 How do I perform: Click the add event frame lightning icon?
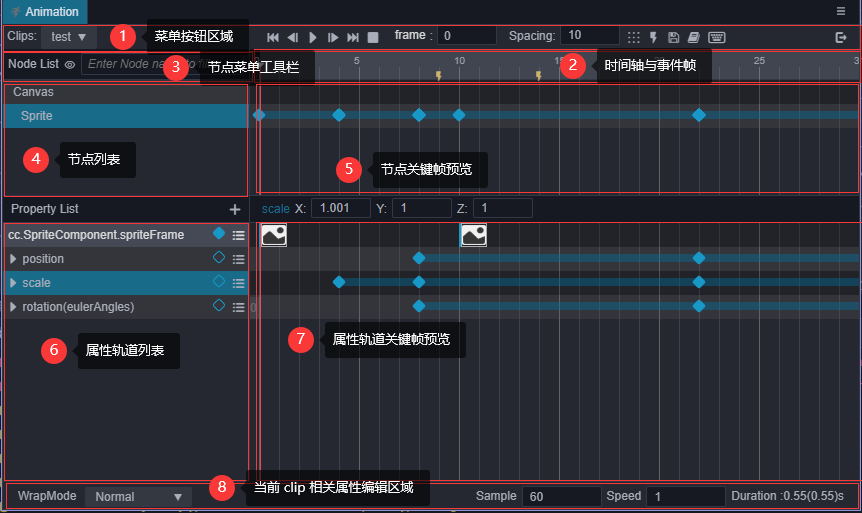click(x=653, y=37)
